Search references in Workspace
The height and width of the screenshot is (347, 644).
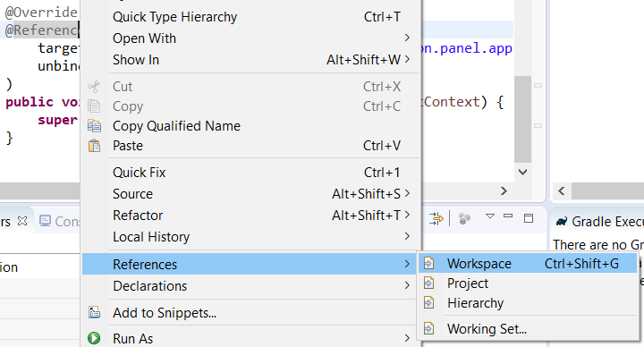pyautogui.click(x=528, y=263)
